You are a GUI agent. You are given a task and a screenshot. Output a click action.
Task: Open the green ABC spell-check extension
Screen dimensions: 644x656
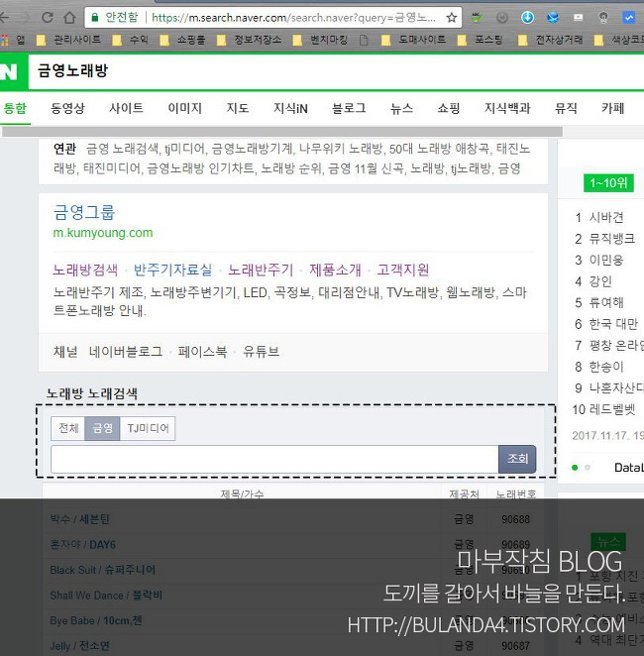point(476,17)
